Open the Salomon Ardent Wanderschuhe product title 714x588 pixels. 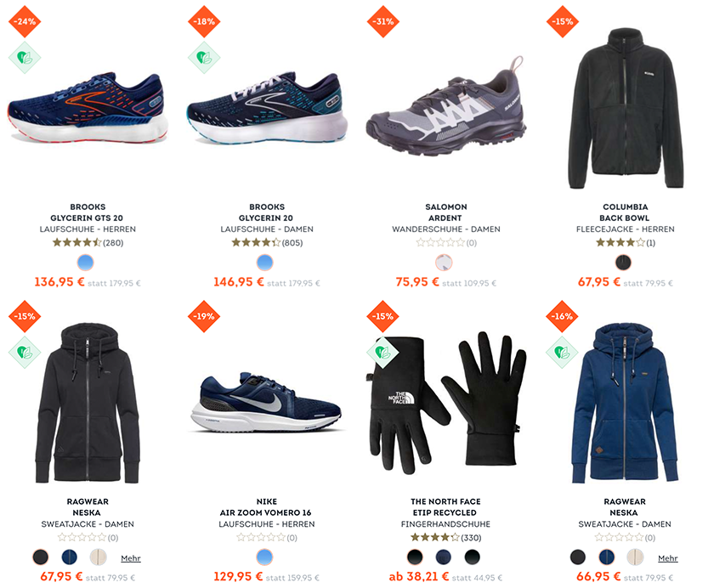pos(445,218)
